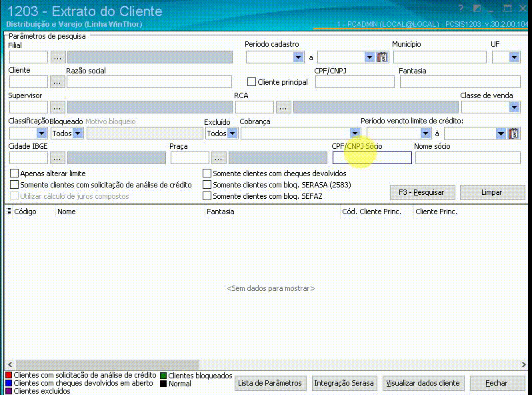Image resolution: width=532 pixels, height=395 pixels.
Task: Sort by the Fantasia column header
Action: 221,212
